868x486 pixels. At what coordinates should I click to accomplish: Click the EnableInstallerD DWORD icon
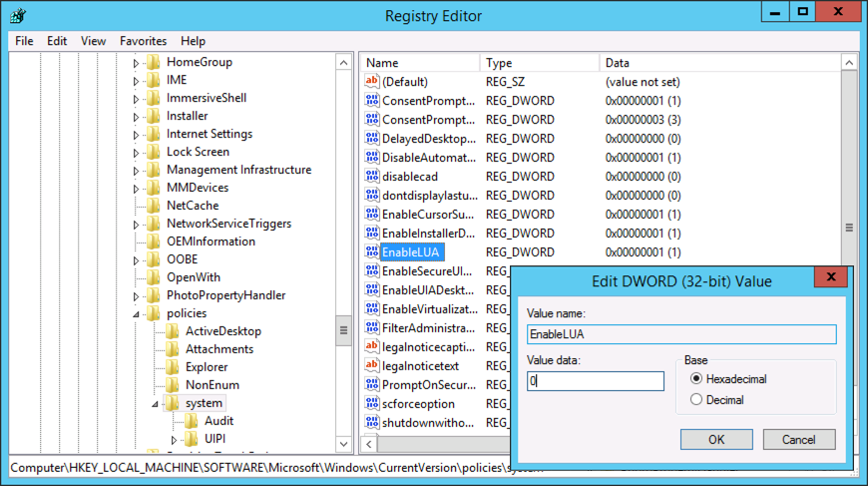click(x=372, y=234)
